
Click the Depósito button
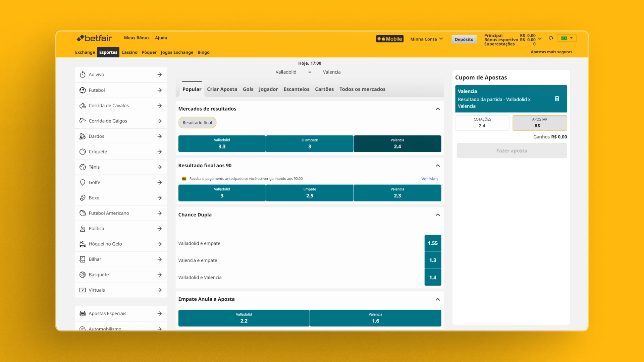(x=464, y=39)
